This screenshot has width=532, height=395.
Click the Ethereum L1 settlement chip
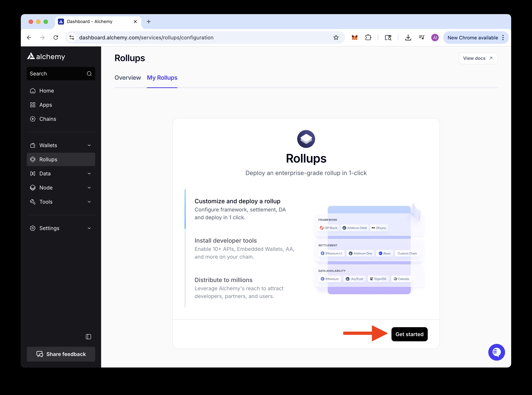click(331, 253)
